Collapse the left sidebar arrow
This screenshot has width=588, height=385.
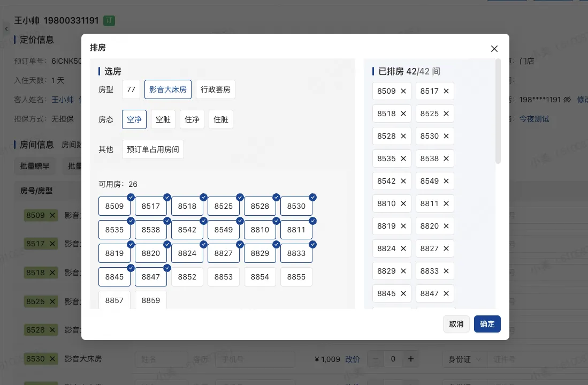6,29
